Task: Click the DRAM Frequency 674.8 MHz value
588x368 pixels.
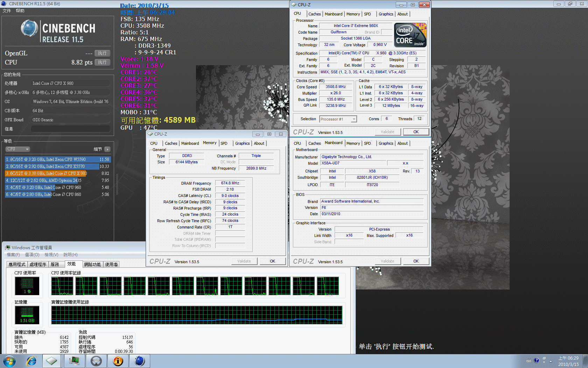Action: pos(230,183)
